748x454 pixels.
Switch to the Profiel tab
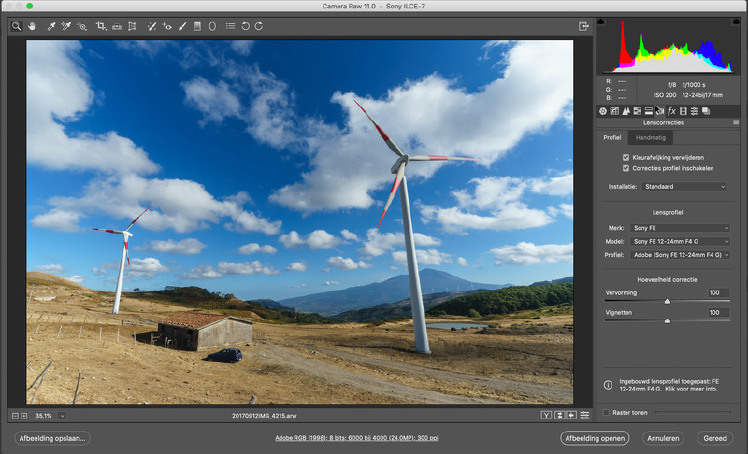(x=612, y=137)
